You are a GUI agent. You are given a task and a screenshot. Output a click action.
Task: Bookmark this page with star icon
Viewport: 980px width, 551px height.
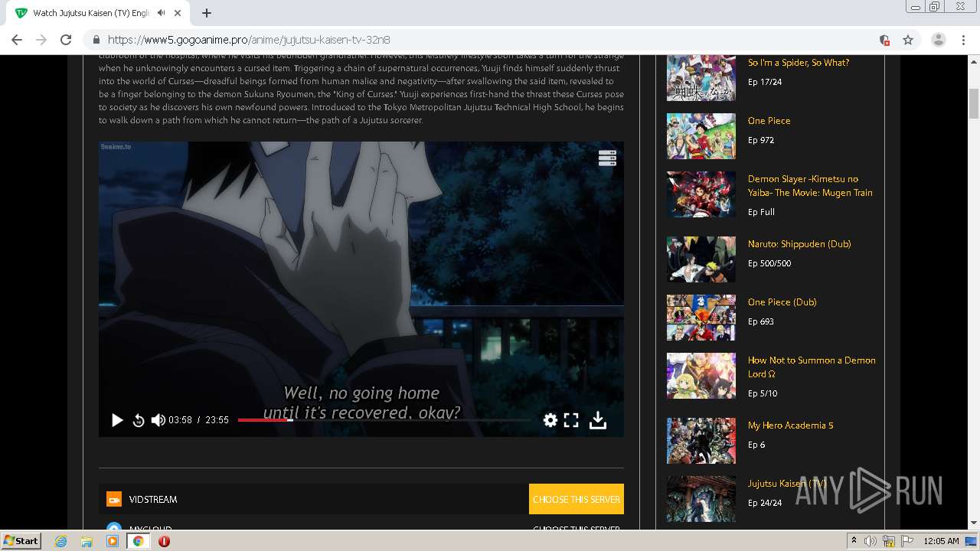(908, 40)
